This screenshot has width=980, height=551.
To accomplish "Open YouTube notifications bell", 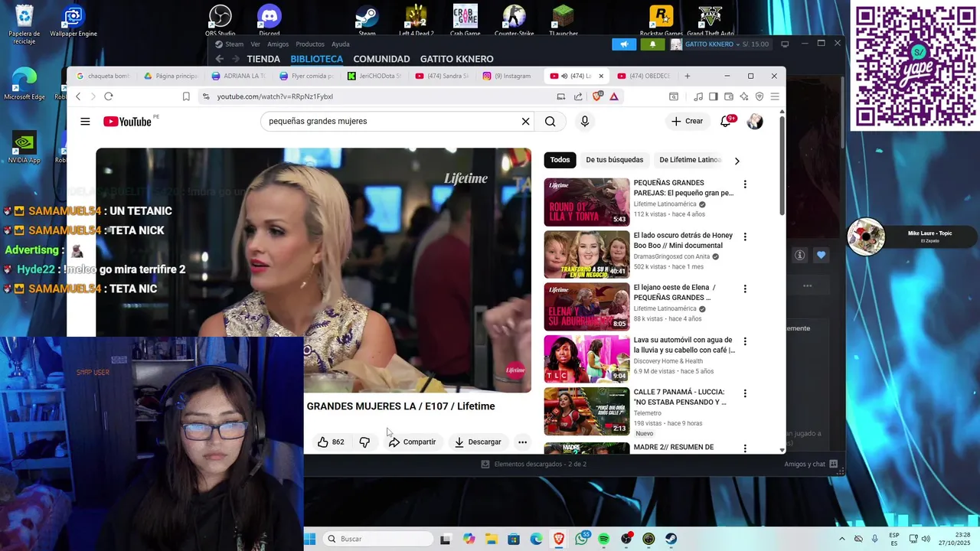I will (x=726, y=121).
